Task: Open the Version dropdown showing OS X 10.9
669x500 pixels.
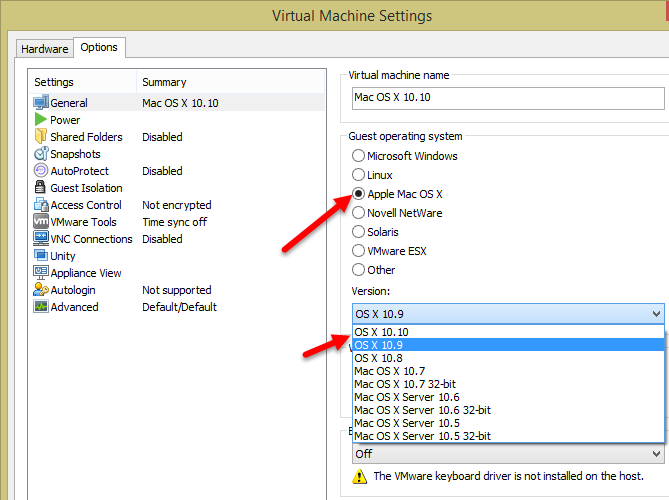Action: tap(508, 314)
